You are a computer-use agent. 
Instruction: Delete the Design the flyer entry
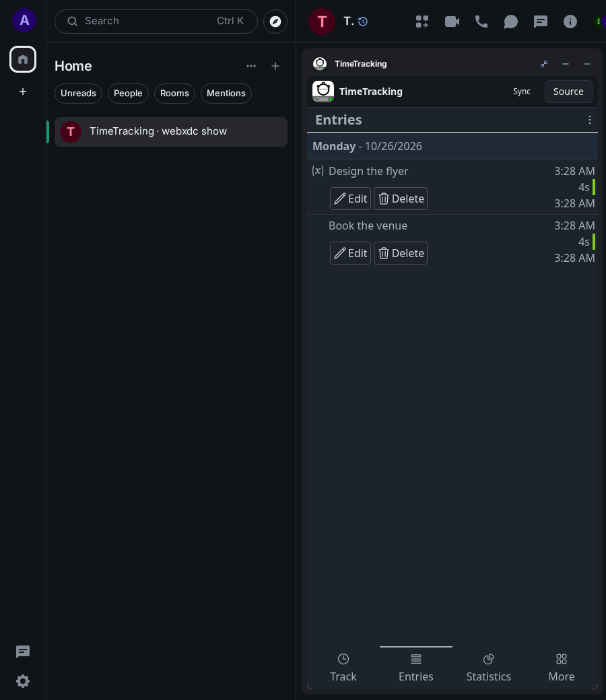pos(401,199)
